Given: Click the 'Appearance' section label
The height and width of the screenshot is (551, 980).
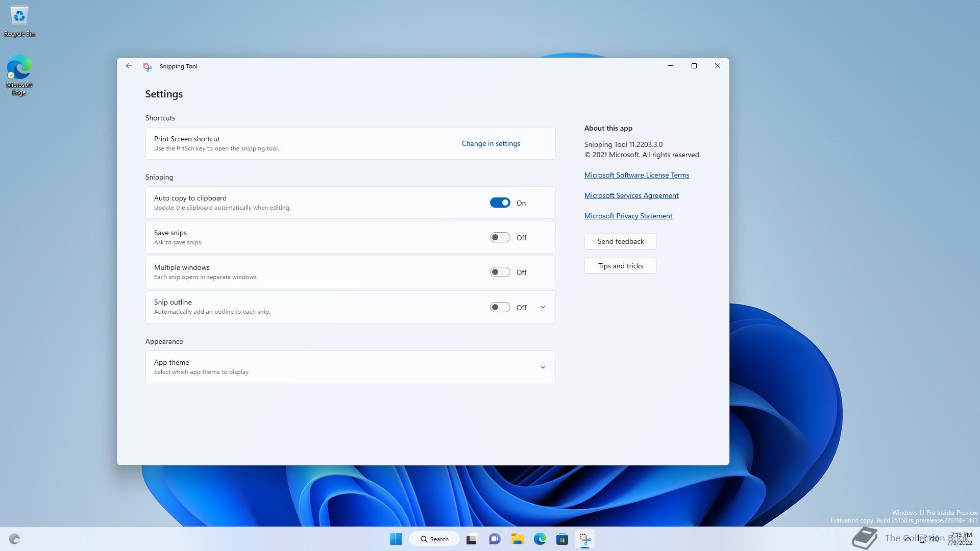Looking at the screenshot, I should click(164, 341).
